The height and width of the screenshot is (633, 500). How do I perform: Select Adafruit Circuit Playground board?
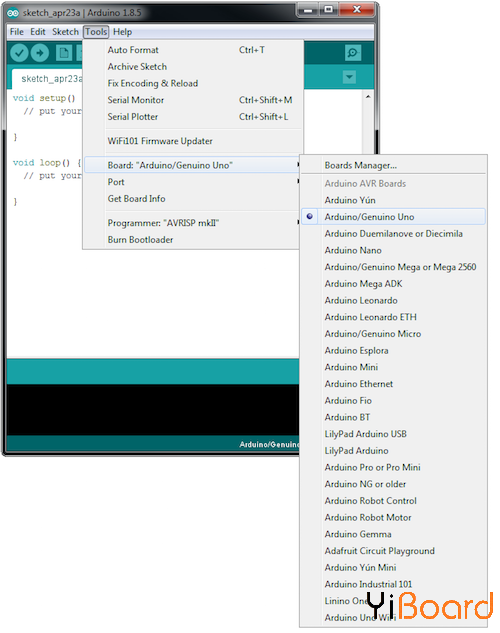pos(393,551)
